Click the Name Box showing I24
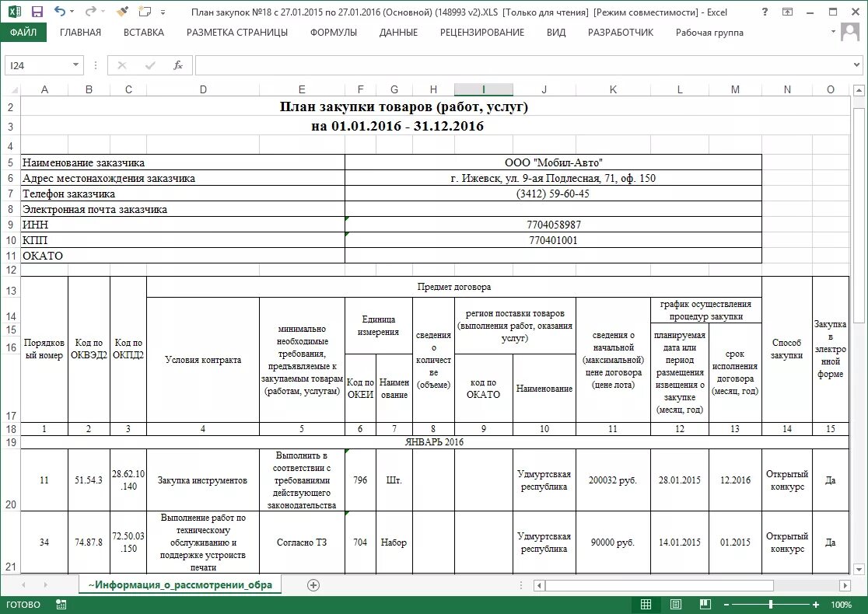Screen dimensions: 868x614 37,65
